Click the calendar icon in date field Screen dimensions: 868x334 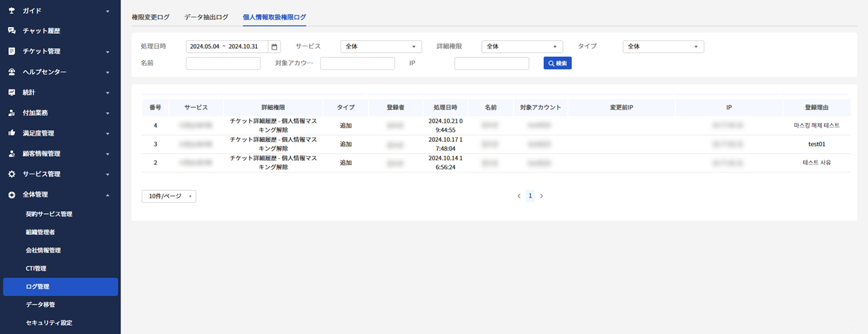tap(274, 47)
